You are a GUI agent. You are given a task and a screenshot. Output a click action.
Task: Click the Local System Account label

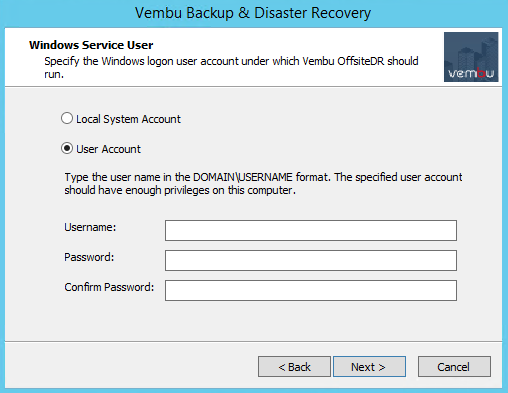tap(128, 119)
